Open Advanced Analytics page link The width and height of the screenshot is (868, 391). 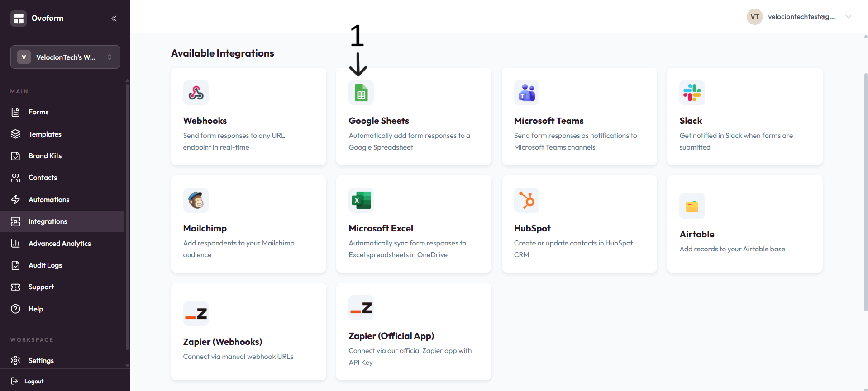[x=60, y=244]
